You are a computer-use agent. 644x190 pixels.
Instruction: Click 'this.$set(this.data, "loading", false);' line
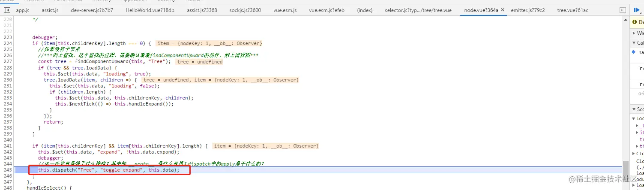(x=104, y=86)
